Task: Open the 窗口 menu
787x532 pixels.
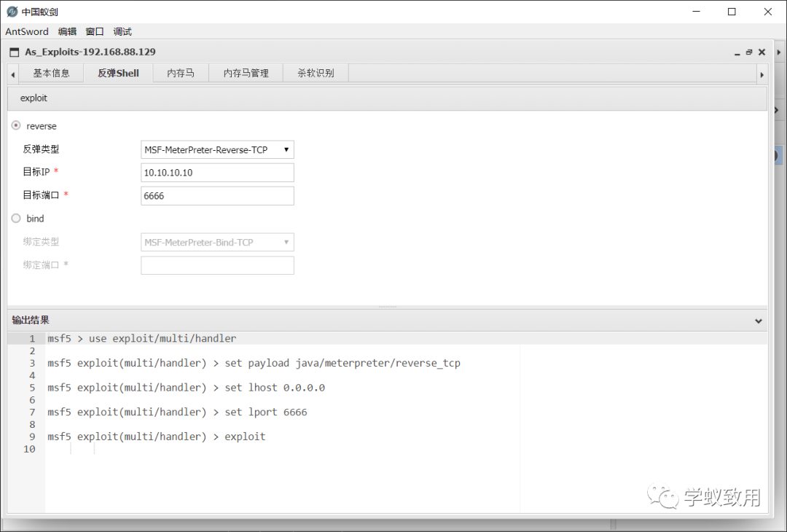Action: [94, 31]
